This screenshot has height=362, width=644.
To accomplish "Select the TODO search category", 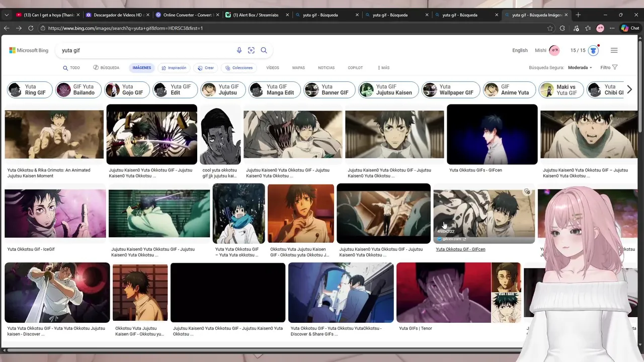I will [x=71, y=68].
